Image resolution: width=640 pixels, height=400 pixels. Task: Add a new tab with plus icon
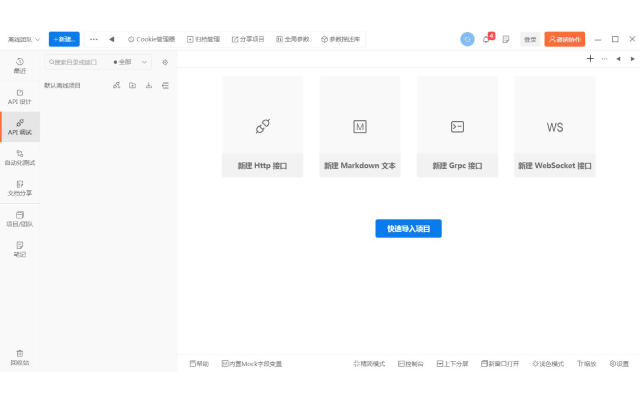click(590, 59)
